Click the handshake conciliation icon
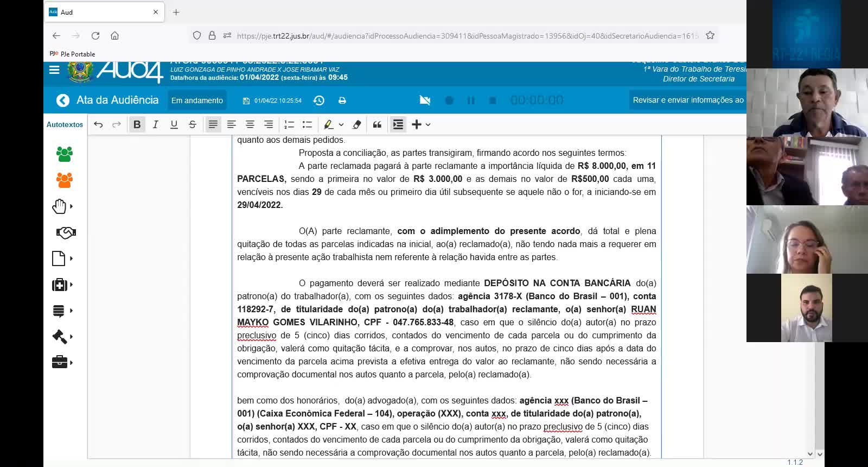The height and width of the screenshot is (467, 868). pyautogui.click(x=66, y=233)
